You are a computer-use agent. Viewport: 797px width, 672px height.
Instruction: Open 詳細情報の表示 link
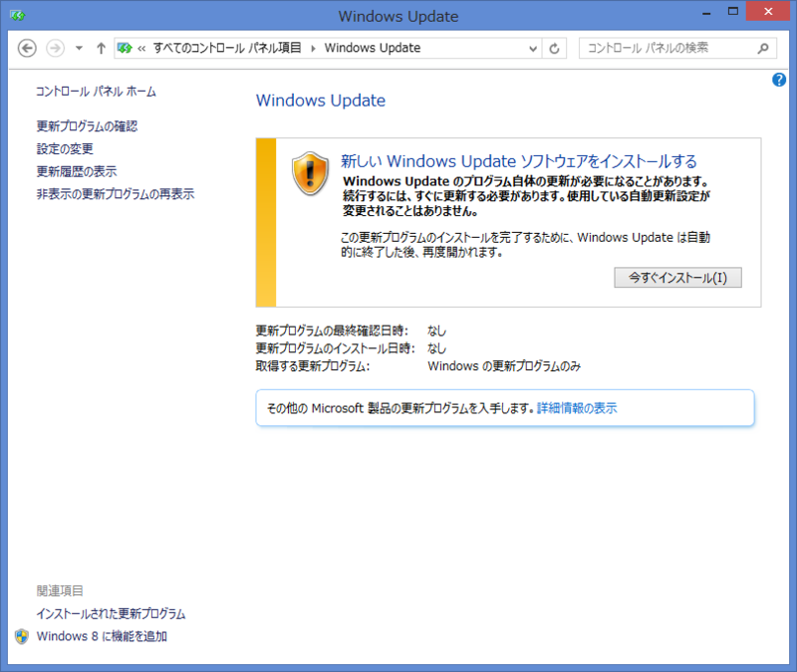[x=575, y=407]
